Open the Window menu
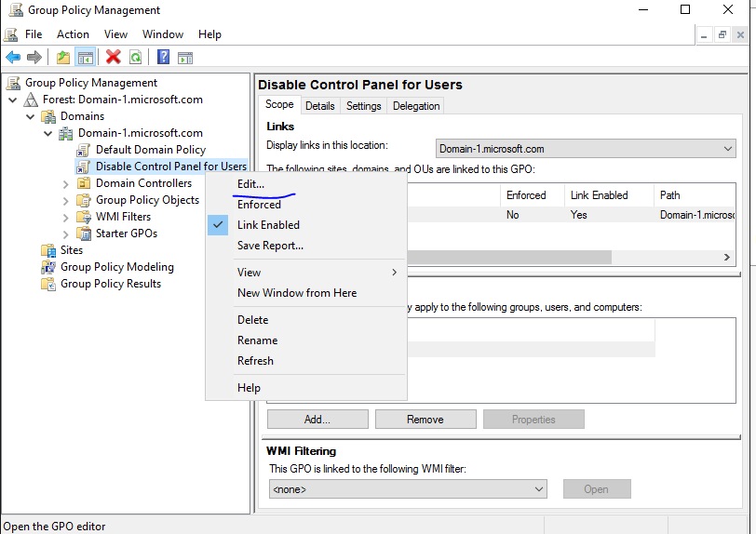Screen dimensions: 756x534 [163, 34]
